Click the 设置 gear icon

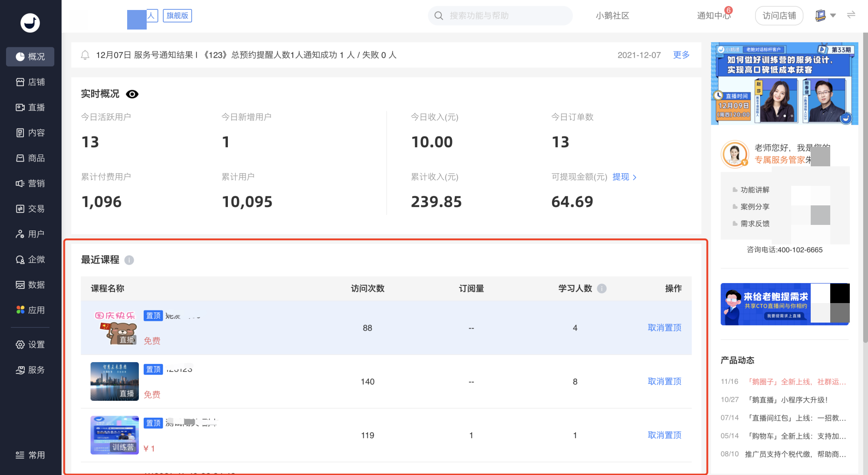[x=20, y=345]
